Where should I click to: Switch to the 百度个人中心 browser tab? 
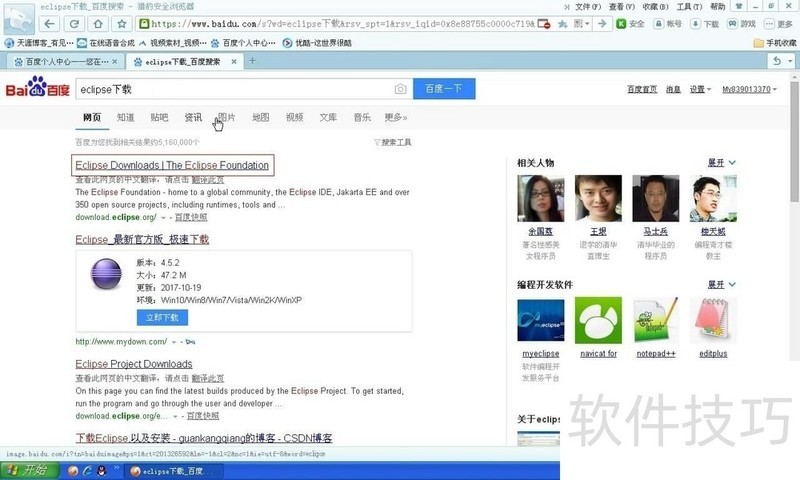(x=64, y=61)
